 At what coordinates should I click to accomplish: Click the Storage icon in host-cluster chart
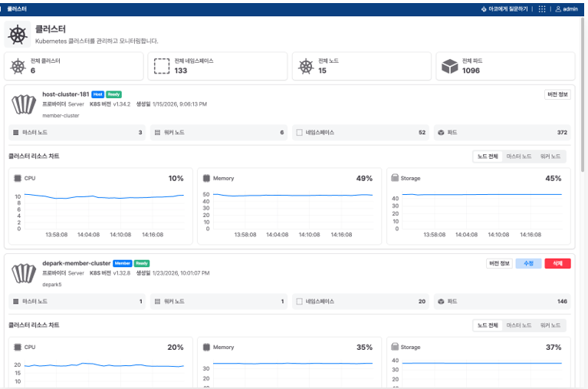tap(395, 177)
